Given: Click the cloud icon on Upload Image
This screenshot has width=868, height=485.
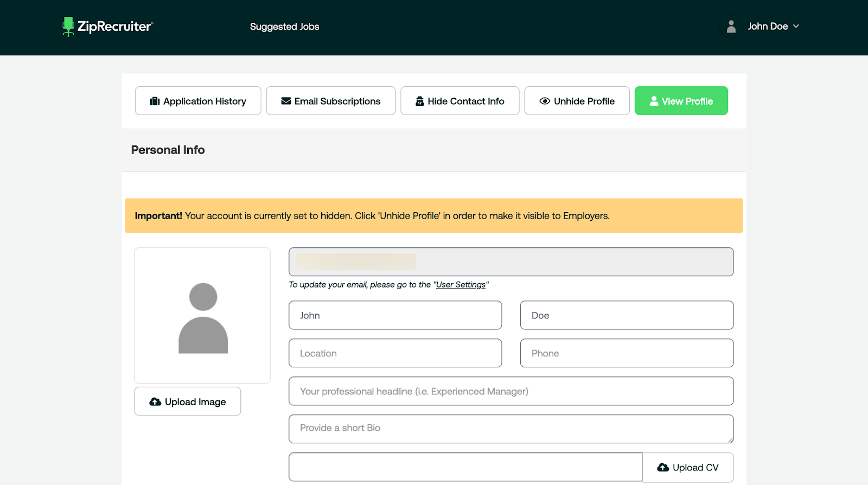Looking at the screenshot, I should coord(155,402).
